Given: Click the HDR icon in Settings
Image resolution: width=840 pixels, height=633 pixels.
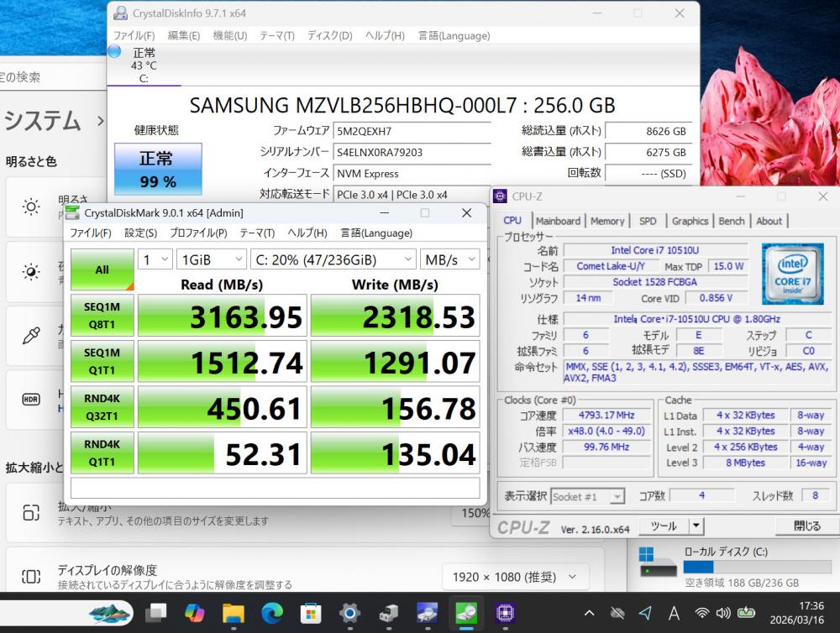Looking at the screenshot, I should [31, 400].
